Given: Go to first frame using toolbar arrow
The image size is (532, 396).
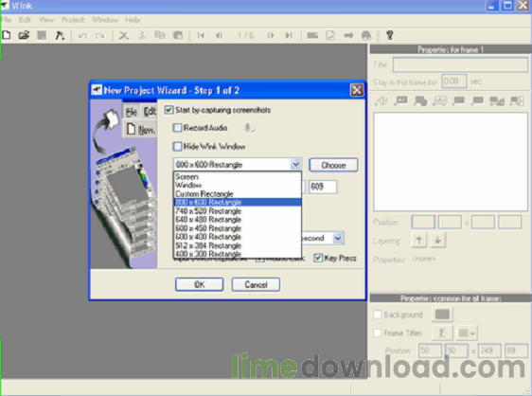Looking at the screenshot, I should (201, 35).
